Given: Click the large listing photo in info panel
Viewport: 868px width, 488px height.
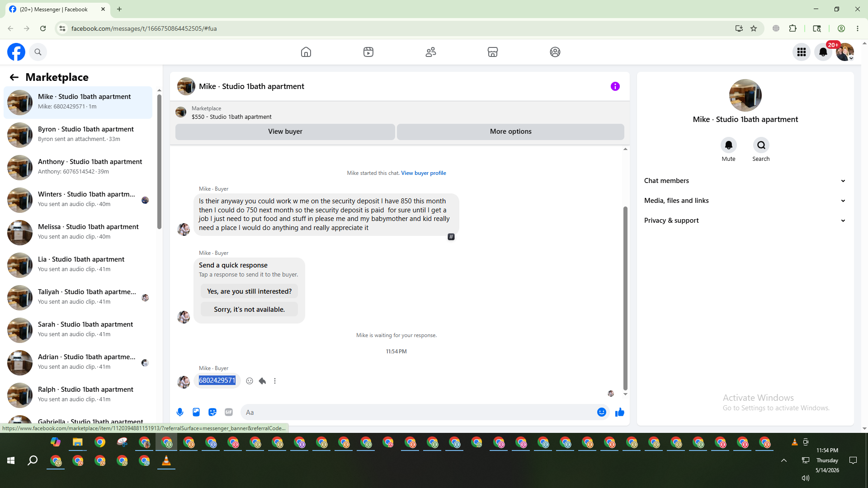Looking at the screenshot, I should coord(745,95).
